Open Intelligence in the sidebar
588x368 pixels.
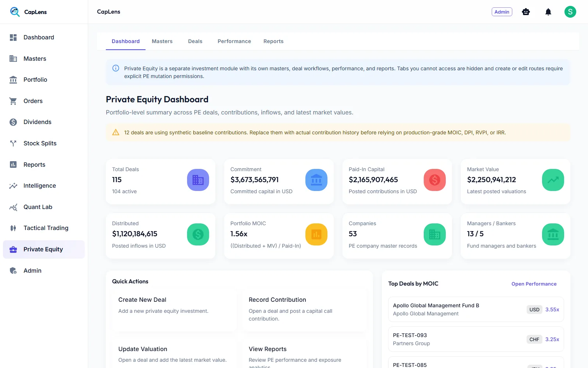tap(44, 186)
